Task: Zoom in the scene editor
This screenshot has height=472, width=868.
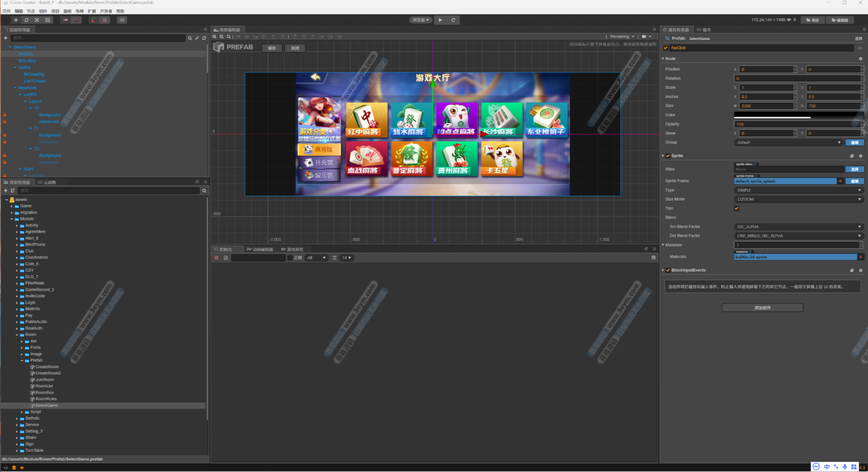Action: tap(214, 37)
